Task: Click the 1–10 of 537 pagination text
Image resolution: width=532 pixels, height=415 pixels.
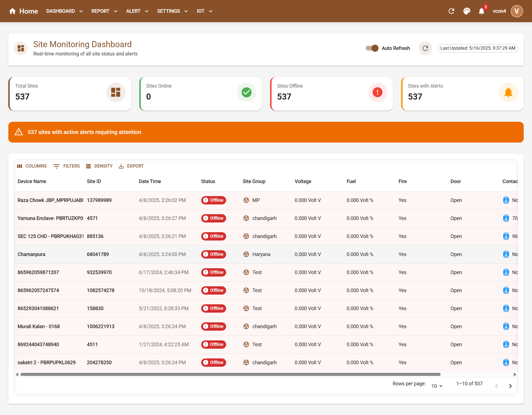Action: coord(469,383)
